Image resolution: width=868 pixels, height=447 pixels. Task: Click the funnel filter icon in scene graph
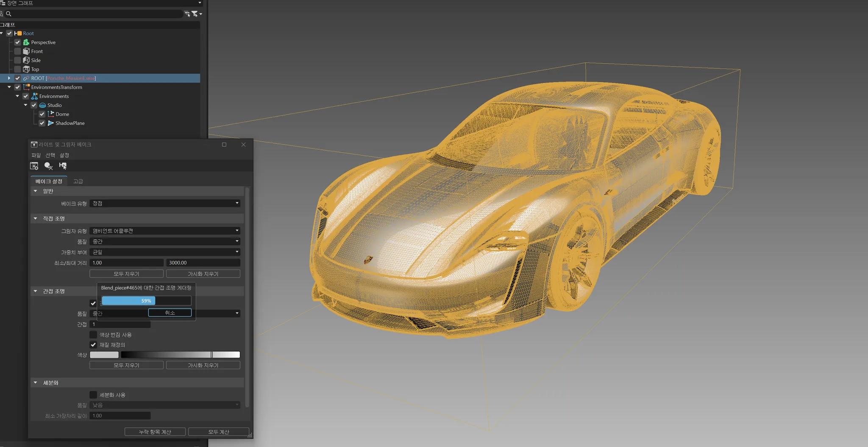coord(195,14)
